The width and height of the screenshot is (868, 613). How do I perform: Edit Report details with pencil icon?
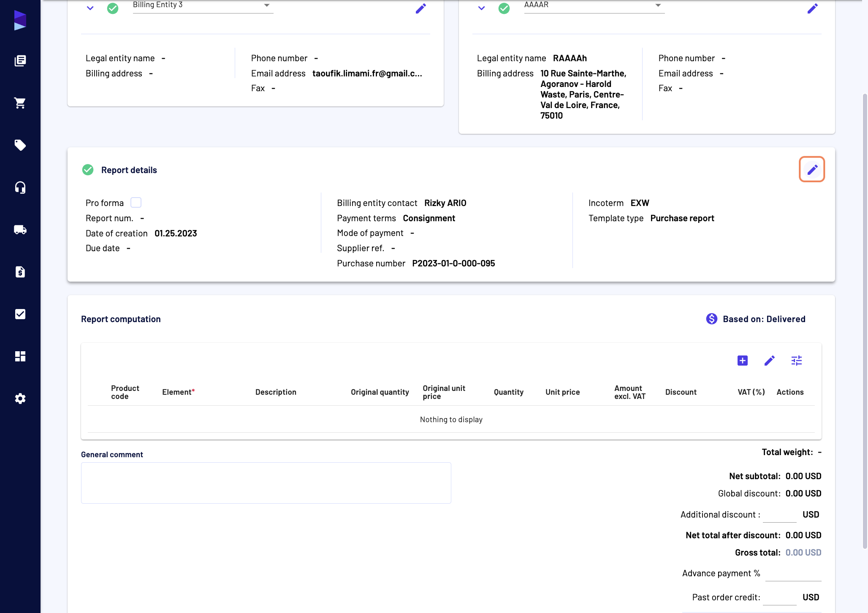point(812,170)
